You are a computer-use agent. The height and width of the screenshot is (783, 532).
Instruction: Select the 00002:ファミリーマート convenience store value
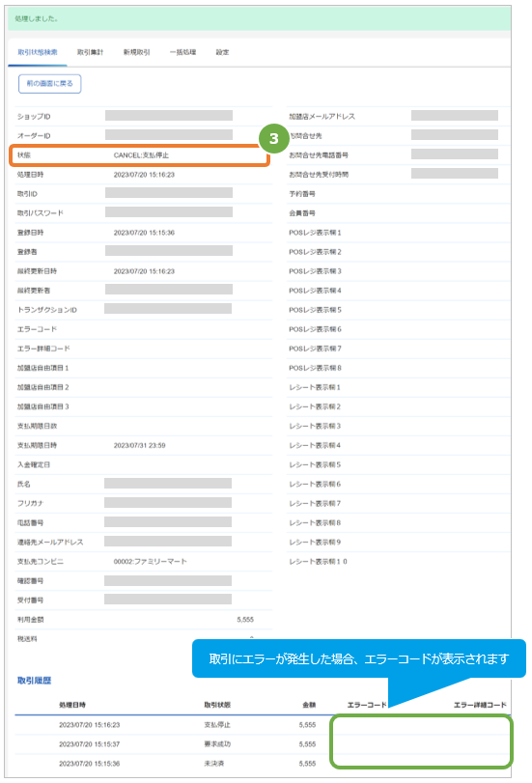[x=151, y=561]
